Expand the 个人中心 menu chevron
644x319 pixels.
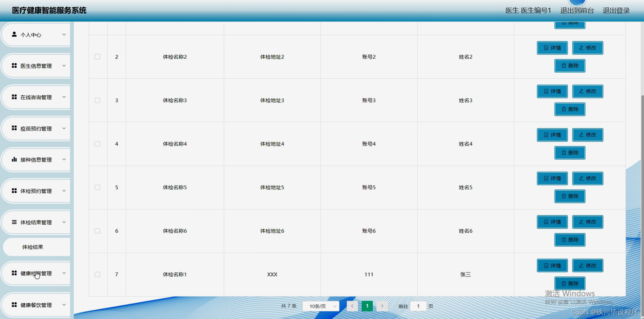64,34
